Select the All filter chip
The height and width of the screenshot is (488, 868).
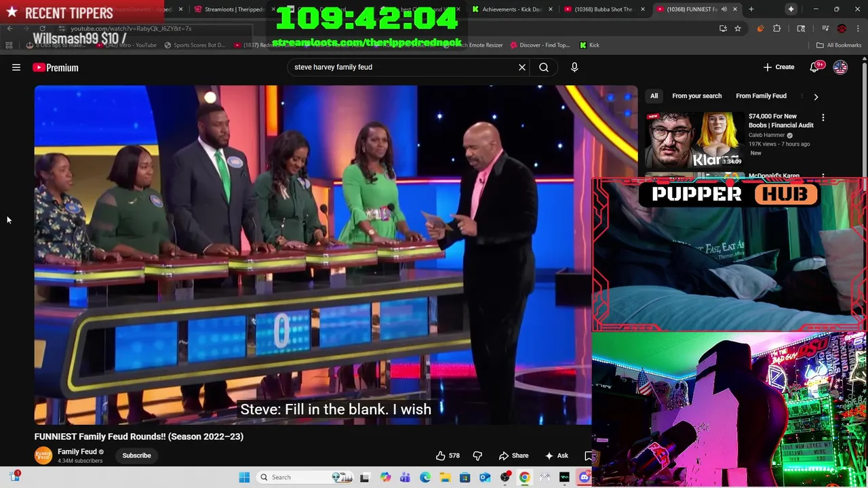[x=654, y=96]
